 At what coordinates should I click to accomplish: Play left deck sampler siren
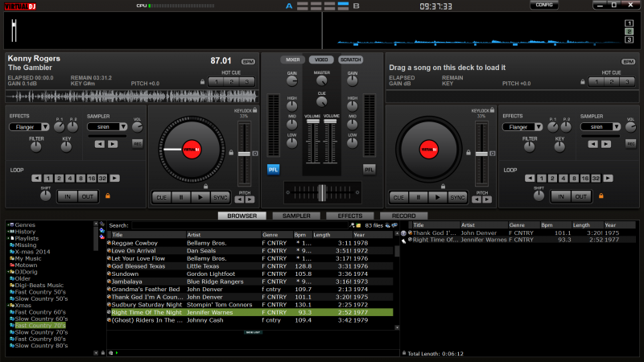pyautogui.click(x=113, y=144)
